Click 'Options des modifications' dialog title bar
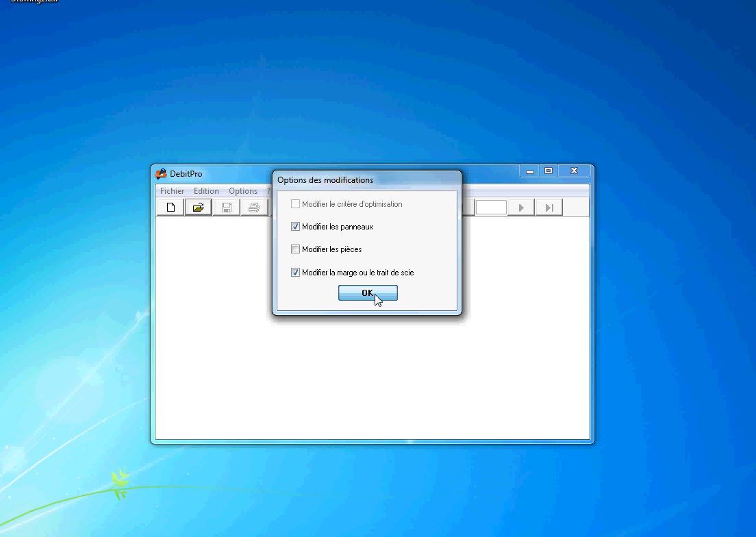Viewport: 756px width, 537px height. point(366,180)
